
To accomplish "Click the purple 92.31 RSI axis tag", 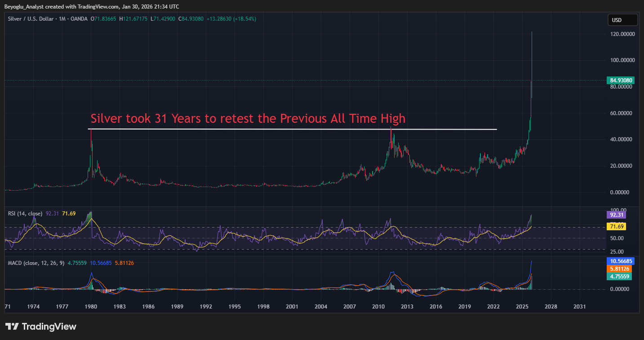I will point(616,215).
